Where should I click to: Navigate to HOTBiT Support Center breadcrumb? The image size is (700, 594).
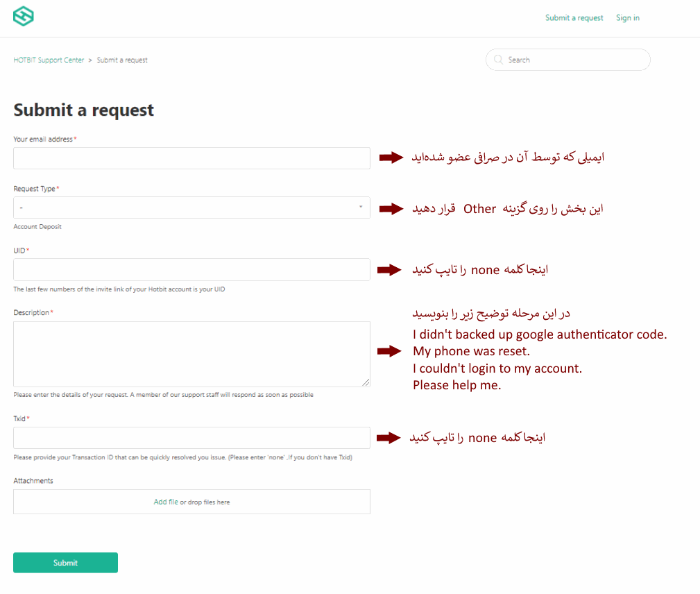[x=49, y=60]
